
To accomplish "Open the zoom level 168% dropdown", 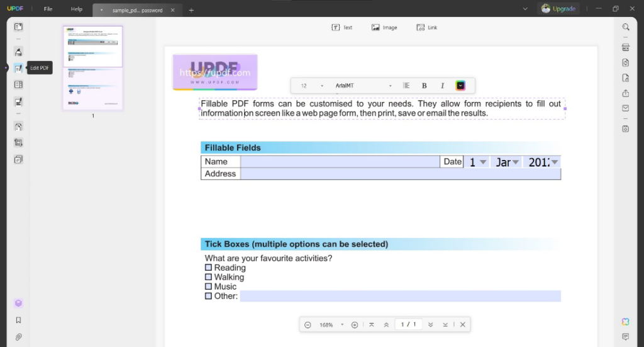I will (331, 325).
